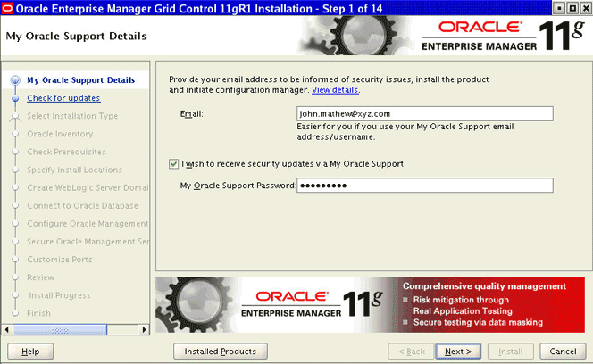The image size is (593, 364).
Task: Focus the Email input field
Action: coord(425,114)
